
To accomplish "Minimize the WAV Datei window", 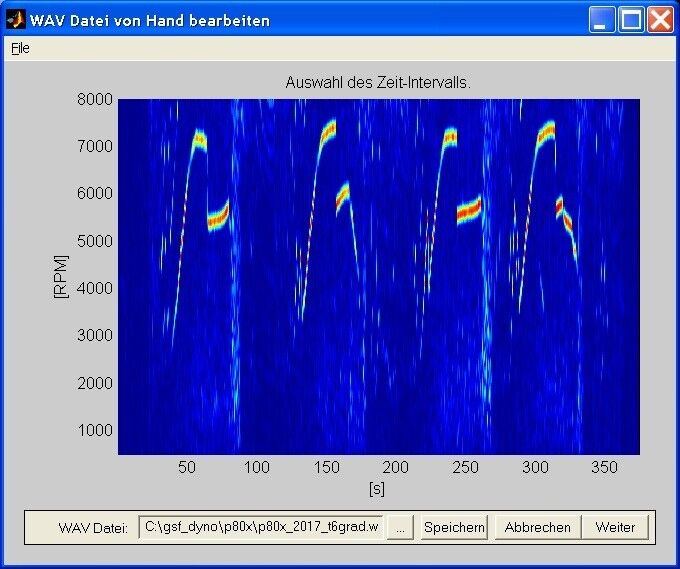I will [602, 19].
